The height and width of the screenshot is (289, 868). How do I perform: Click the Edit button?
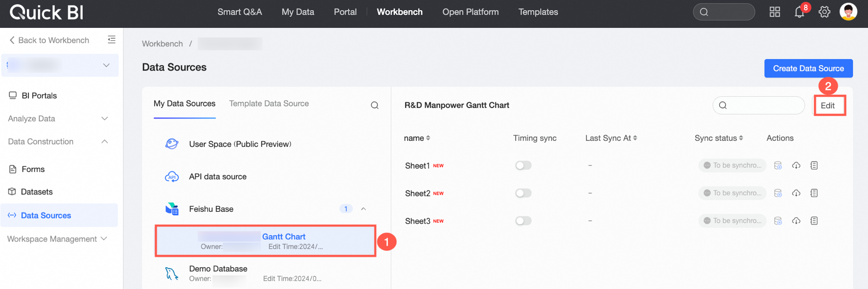click(828, 105)
